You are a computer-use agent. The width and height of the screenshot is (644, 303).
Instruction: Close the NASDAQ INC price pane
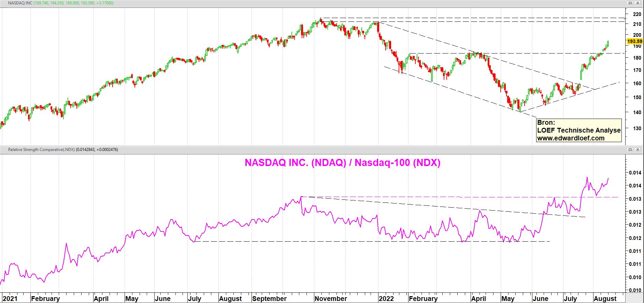click(x=638, y=3)
